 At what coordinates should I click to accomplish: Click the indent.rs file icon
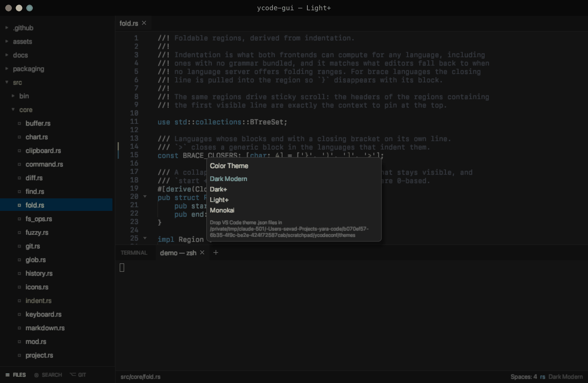19,301
